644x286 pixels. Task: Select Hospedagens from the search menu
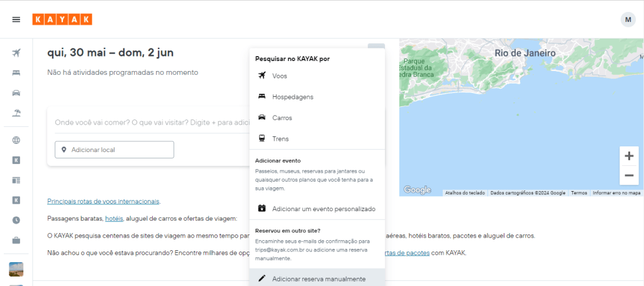pyautogui.click(x=317, y=97)
